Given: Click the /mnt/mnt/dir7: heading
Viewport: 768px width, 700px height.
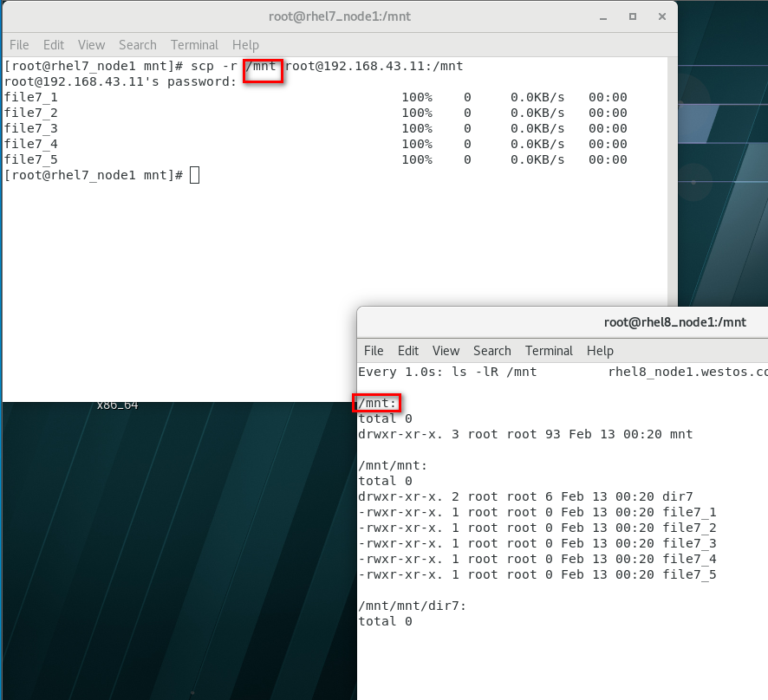Looking at the screenshot, I should [x=412, y=606].
